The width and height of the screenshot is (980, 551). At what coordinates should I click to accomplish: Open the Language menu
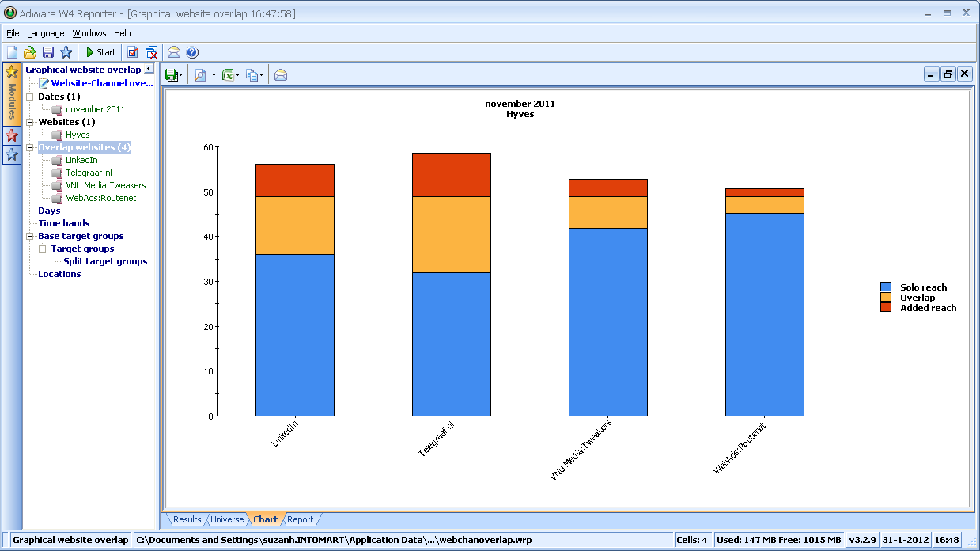(46, 33)
